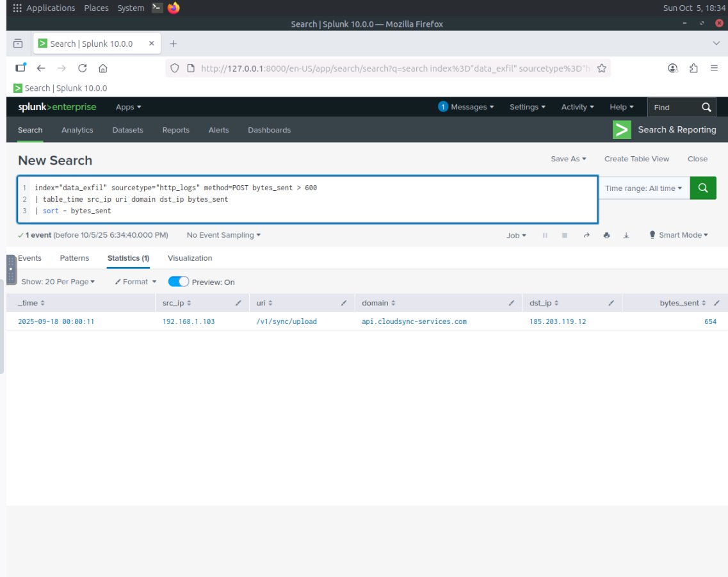Click the Close search button
Viewport: 728px width, 577px height.
tap(697, 159)
